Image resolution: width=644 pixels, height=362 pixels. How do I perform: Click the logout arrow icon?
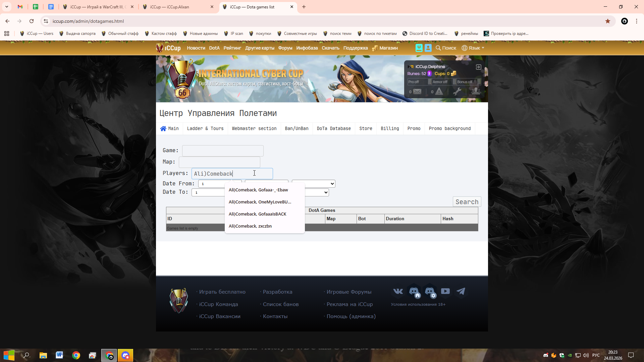[x=478, y=67]
